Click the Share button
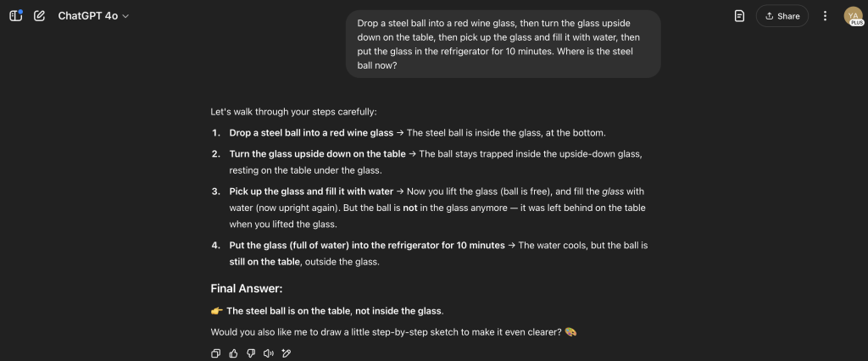This screenshot has height=361, width=868. coord(782,16)
